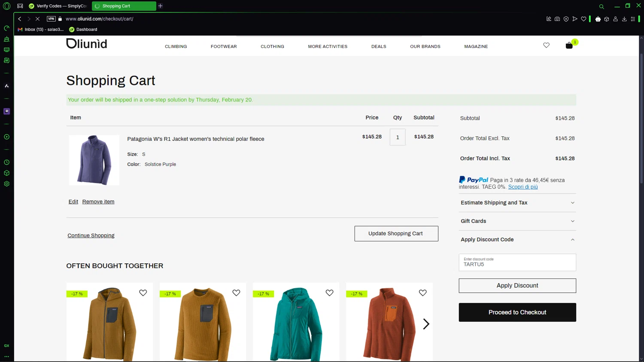The image size is (644, 362).
Task: Click Update Shopping Cart button
Action: coord(396,234)
